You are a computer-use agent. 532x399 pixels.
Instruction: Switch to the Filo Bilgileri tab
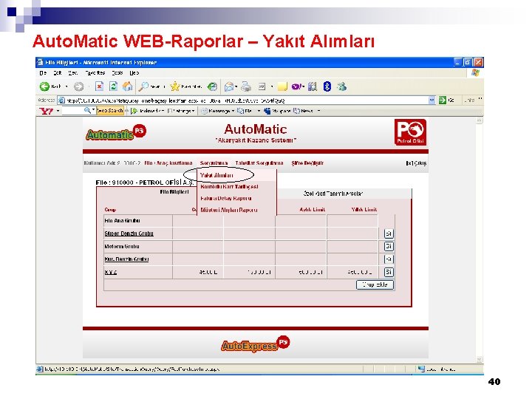(174, 192)
